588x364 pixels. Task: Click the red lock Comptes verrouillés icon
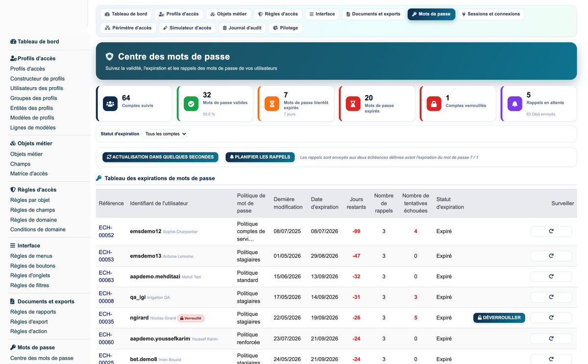coord(434,104)
